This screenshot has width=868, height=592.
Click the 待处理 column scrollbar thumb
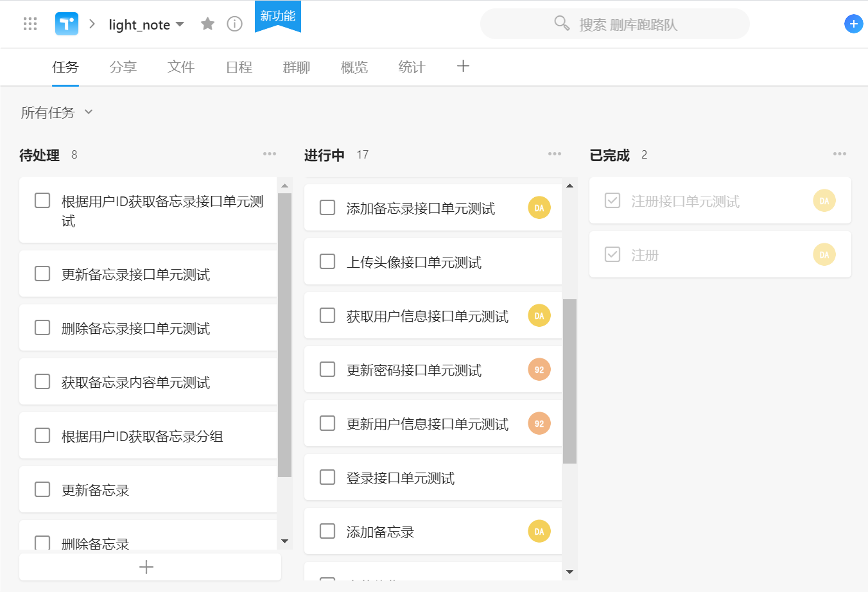click(285, 335)
